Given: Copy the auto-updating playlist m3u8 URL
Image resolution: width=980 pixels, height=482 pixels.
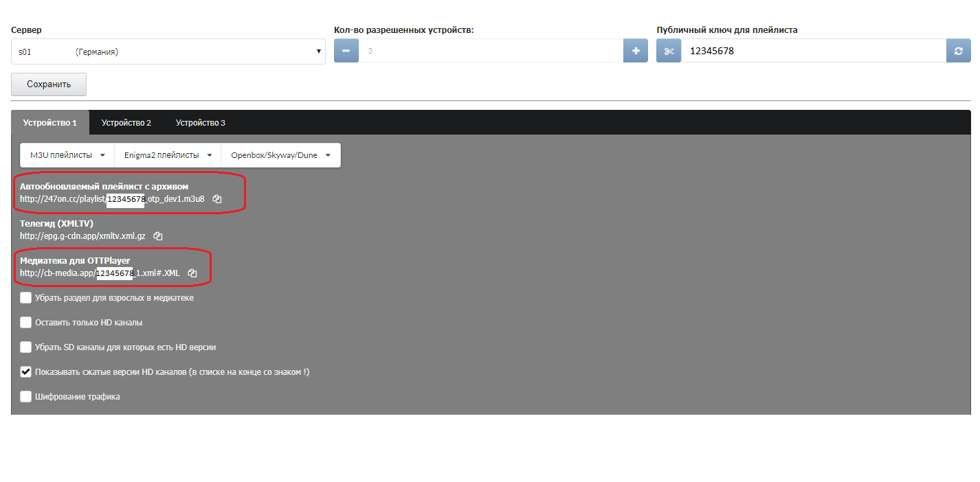Looking at the screenshot, I should click(x=217, y=199).
